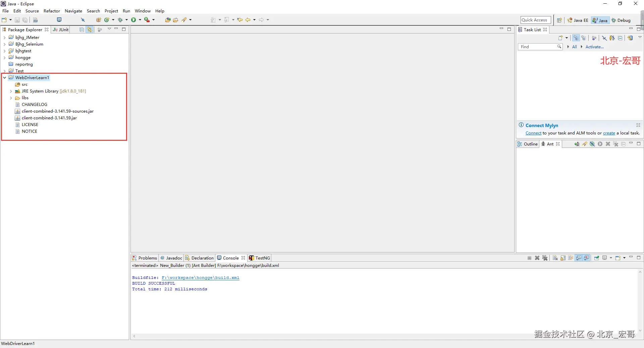Click the binary 010 toolbar icon

pyautogui.click(x=36, y=20)
